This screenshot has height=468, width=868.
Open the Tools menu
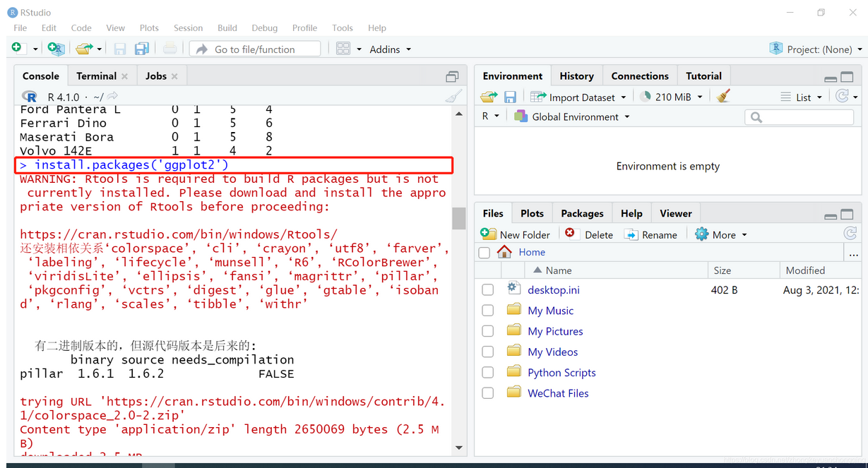point(343,28)
